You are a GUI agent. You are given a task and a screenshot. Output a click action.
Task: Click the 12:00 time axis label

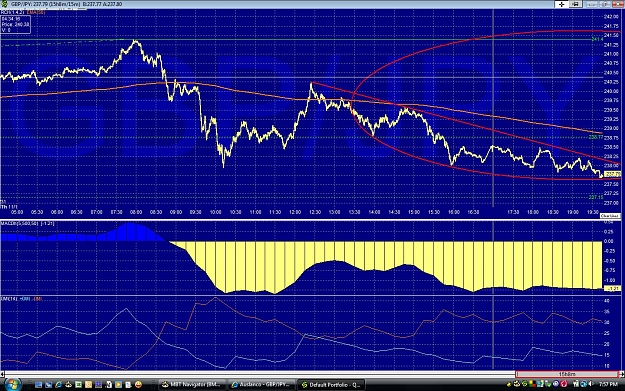(295, 212)
